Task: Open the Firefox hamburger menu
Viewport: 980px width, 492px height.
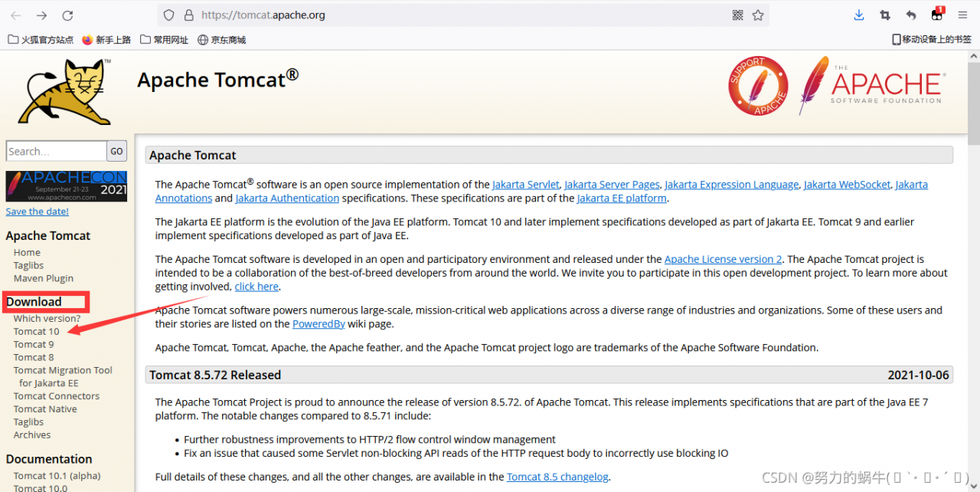Action: click(963, 15)
